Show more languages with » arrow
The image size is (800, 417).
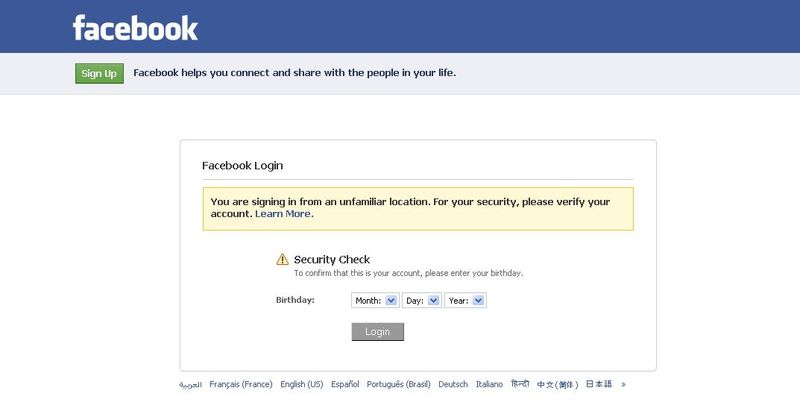(x=623, y=384)
